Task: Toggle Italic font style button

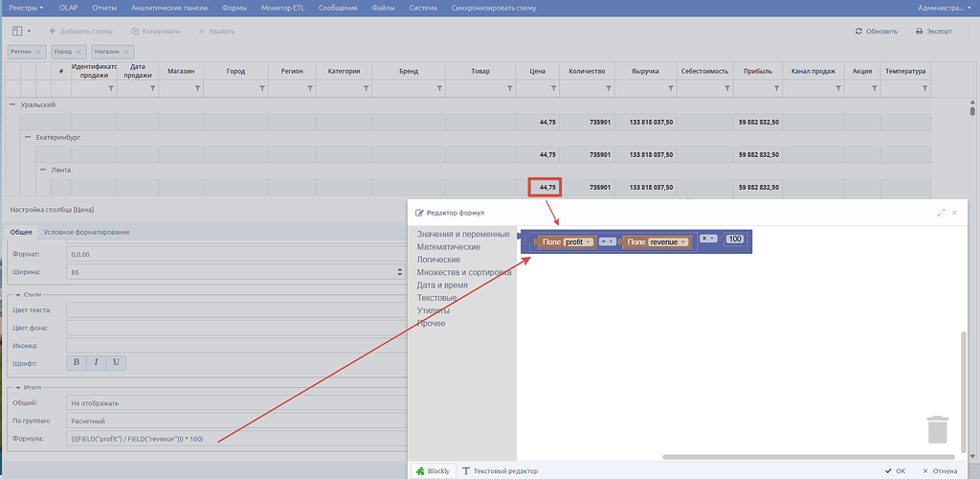Action: pyautogui.click(x=97, y=362)
